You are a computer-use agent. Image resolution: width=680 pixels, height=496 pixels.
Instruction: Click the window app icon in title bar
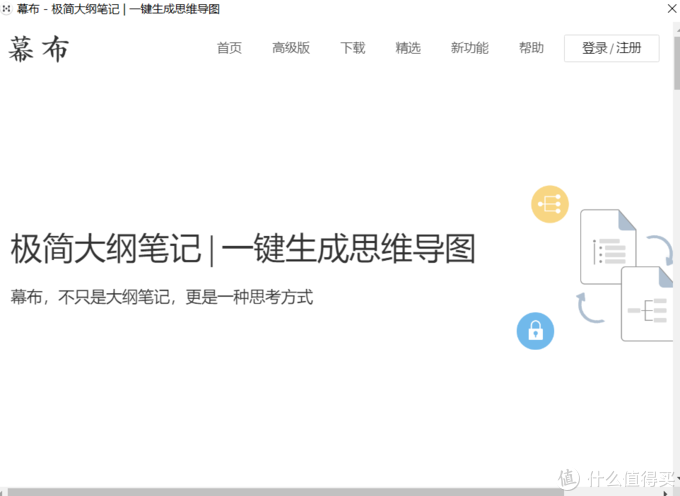point(6,9)
